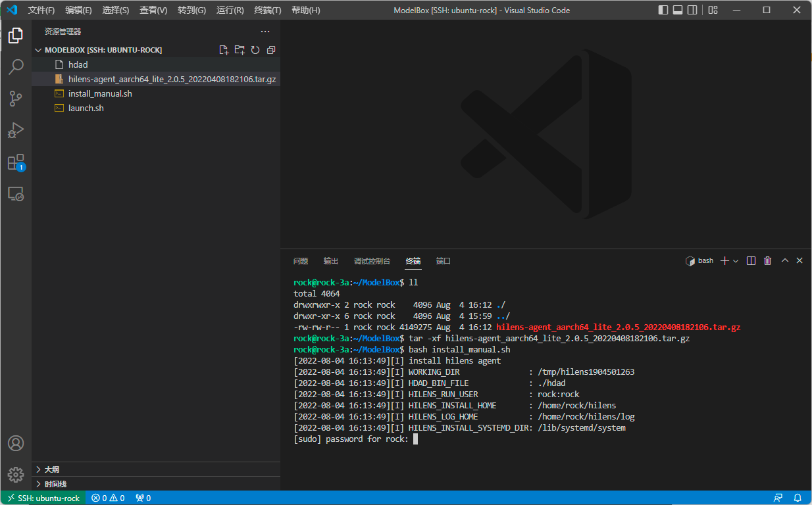812x505 pixels.
Task: Open the Remote Explorer view
Action: pos(16,194)
